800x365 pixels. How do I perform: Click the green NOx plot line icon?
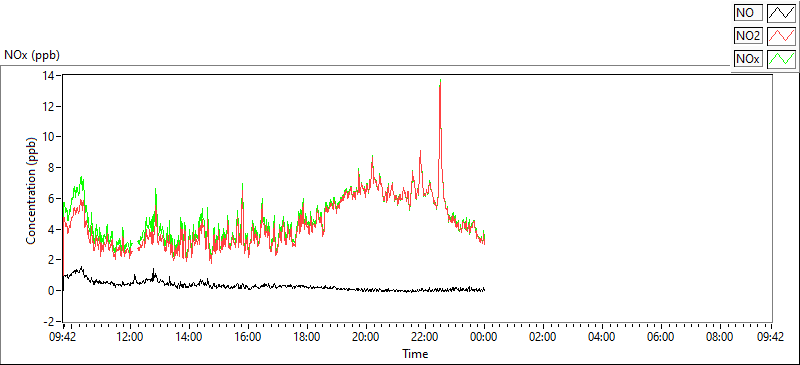782,59
